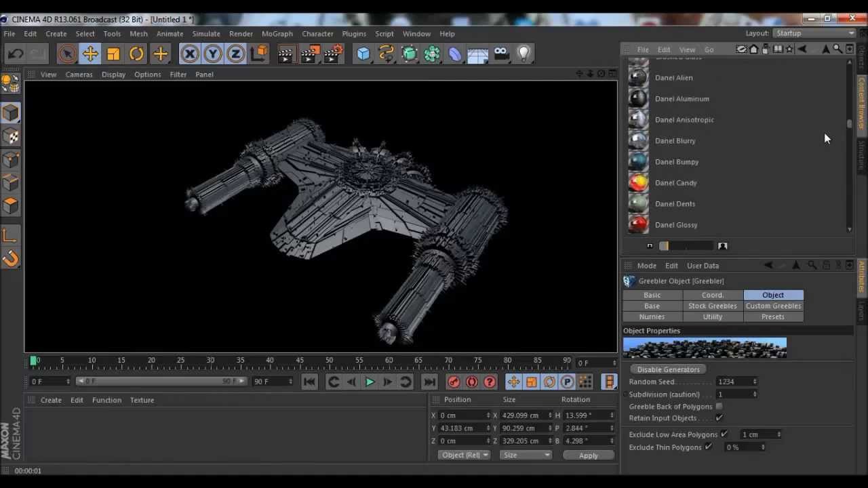This screenshot has width=868, height=488.
Task: Toggle the Y axis lock
Action: [x=213, y=54]
